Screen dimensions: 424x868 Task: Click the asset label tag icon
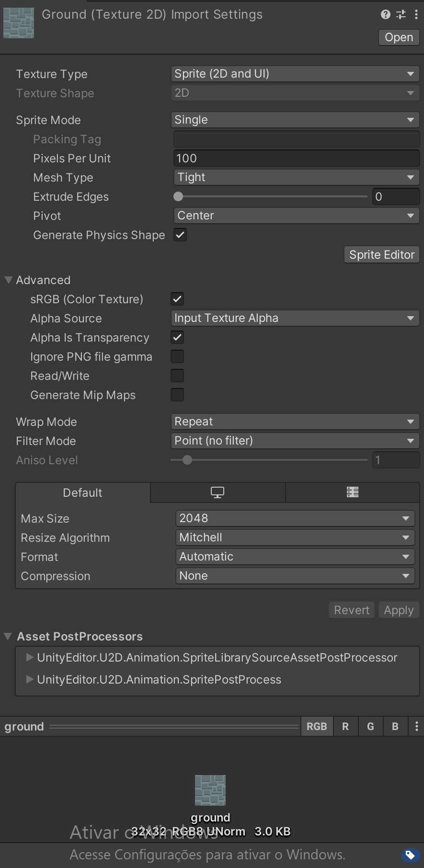coord(410,855)
